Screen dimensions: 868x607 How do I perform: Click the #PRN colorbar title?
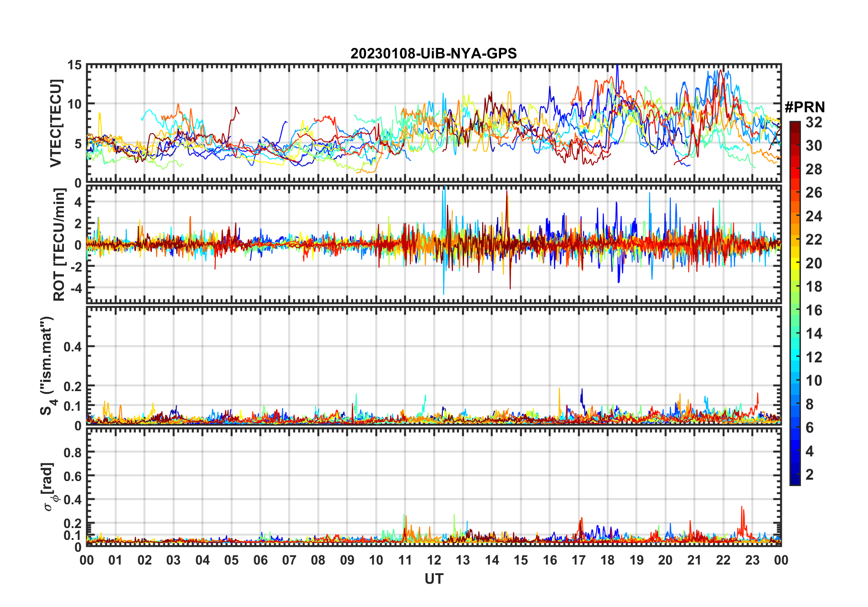click(805, 107)
